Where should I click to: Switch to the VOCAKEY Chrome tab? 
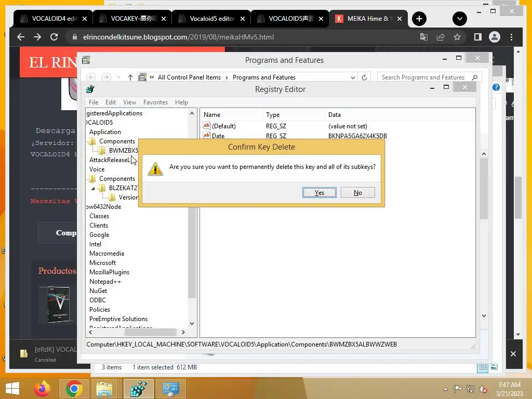coord(132,19)
